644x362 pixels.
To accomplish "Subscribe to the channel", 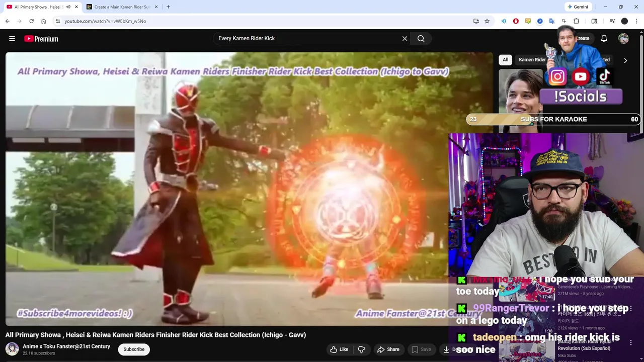I will click(x=134, y=349).
